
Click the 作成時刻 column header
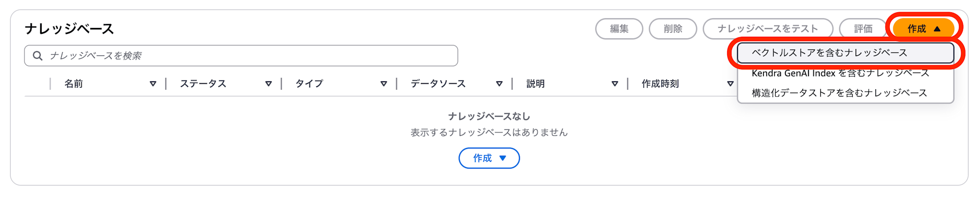click(x=660, y=84)
